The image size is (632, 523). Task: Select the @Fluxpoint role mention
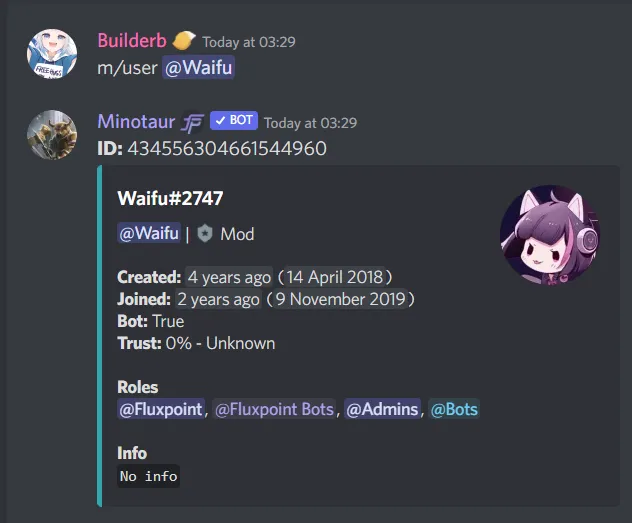pos(161,409)
